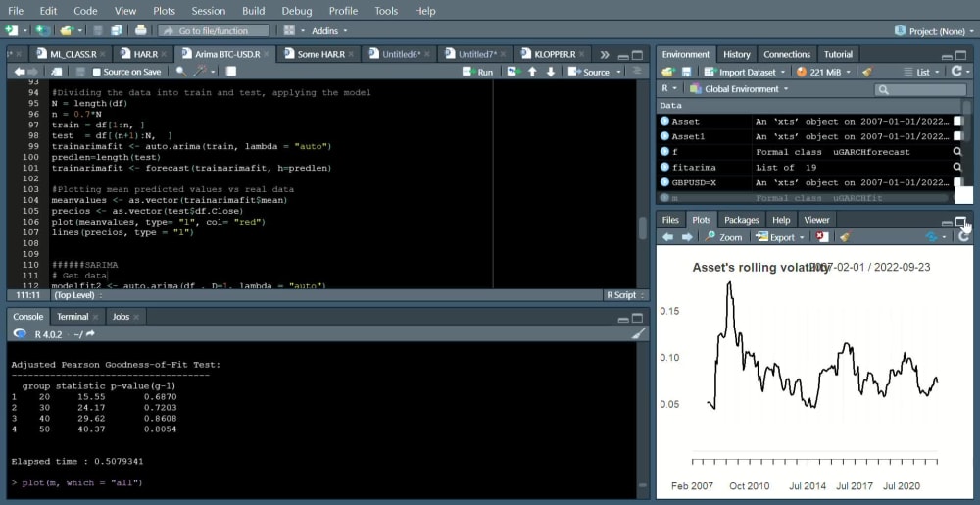Open the Addins dropdown
The width and height of the screenshot is (980, 505).
pos(329,30)
